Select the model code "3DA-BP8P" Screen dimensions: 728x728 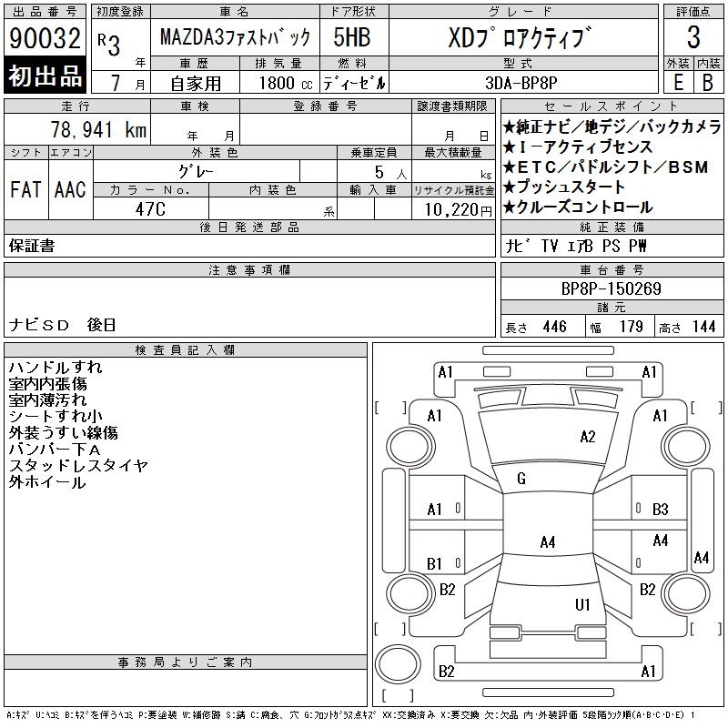tap(521, 83)
